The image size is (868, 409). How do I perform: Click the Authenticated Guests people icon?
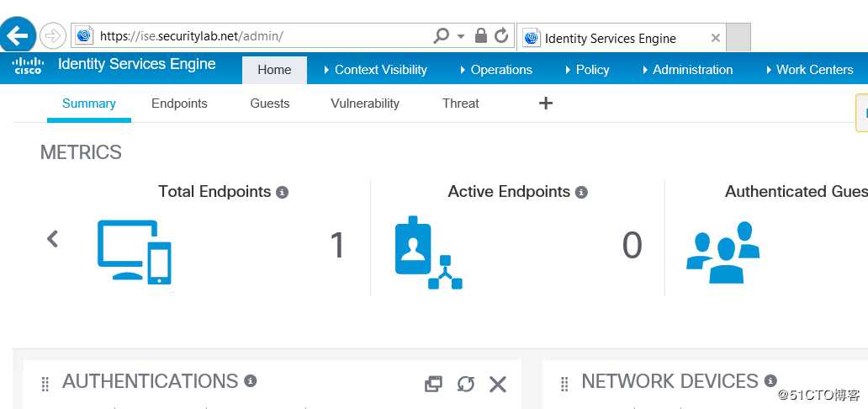[x=723, y=252]
